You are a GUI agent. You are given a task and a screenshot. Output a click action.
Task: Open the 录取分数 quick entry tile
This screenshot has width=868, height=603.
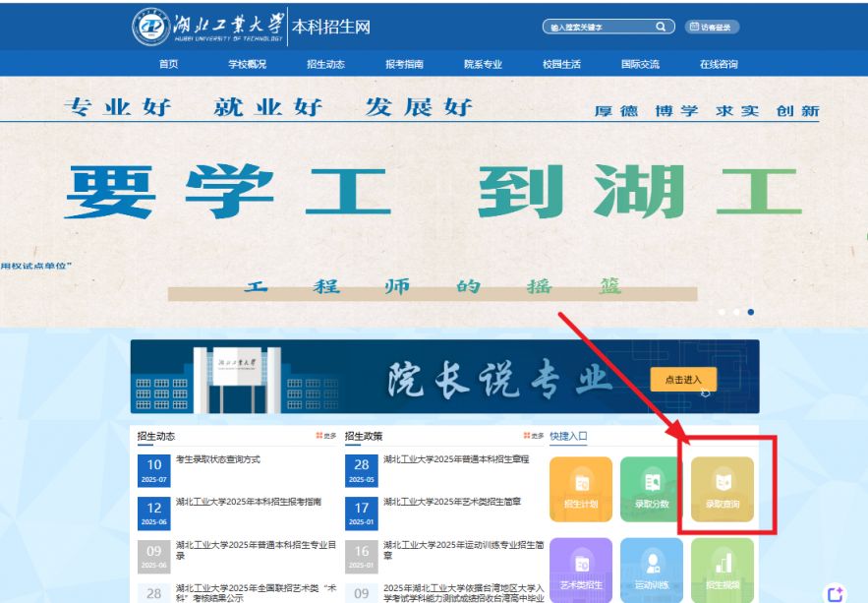coord(652,489)
